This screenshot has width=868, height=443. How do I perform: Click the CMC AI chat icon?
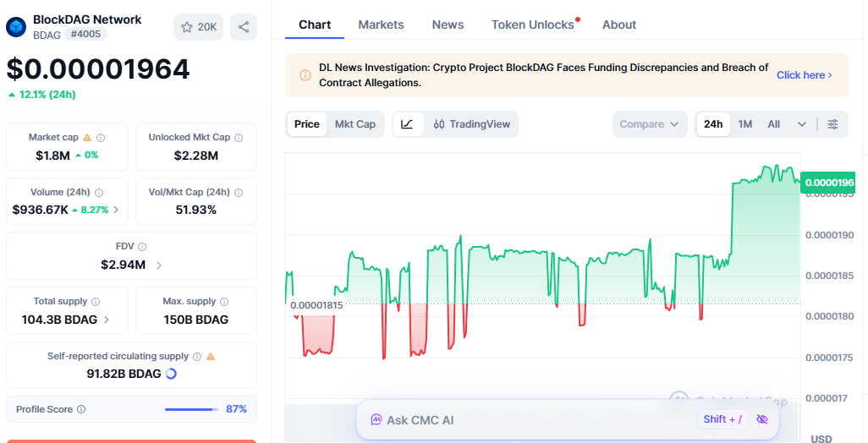coord(376,420)
